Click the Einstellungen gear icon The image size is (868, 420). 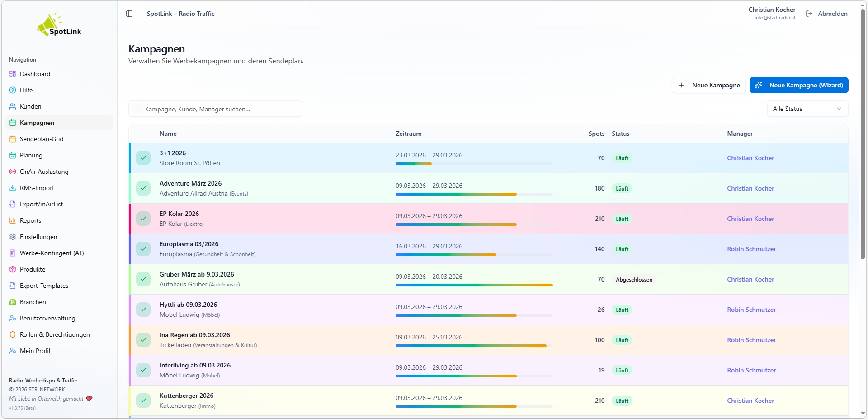tap(13, 237)
